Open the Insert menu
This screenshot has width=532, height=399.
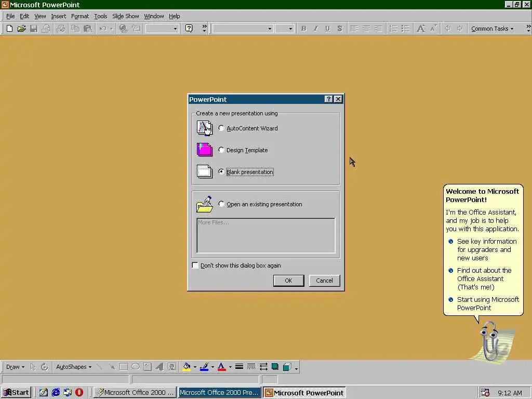[58, 16]
